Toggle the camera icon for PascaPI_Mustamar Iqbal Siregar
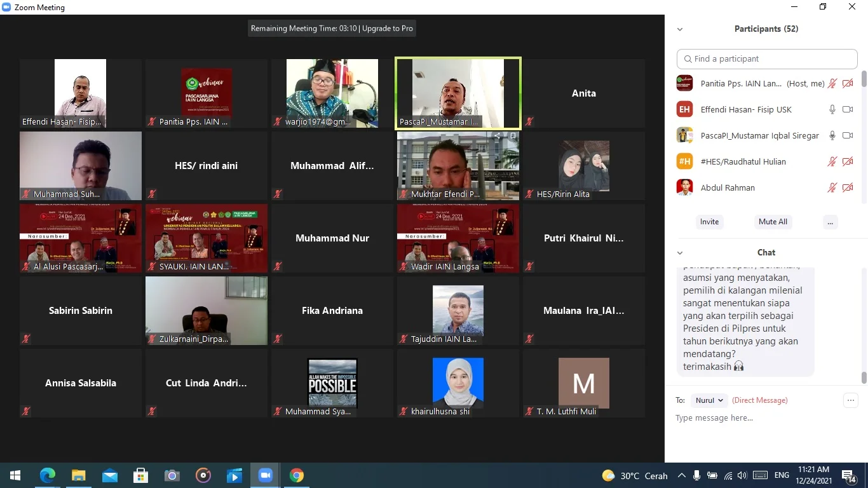This screenshot has width=868, height=488. pyautogui.click(x=847, y=135)
